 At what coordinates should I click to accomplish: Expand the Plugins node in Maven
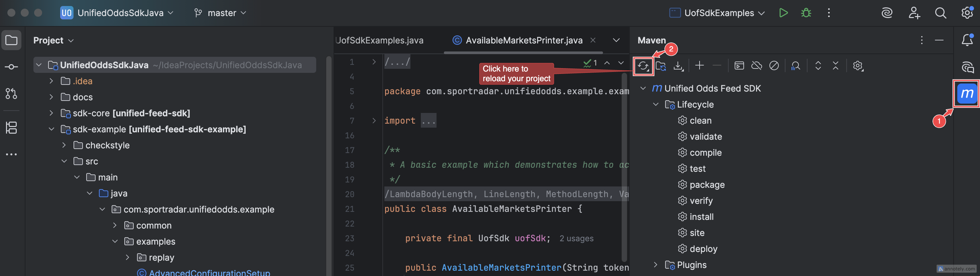click(655, 265)
